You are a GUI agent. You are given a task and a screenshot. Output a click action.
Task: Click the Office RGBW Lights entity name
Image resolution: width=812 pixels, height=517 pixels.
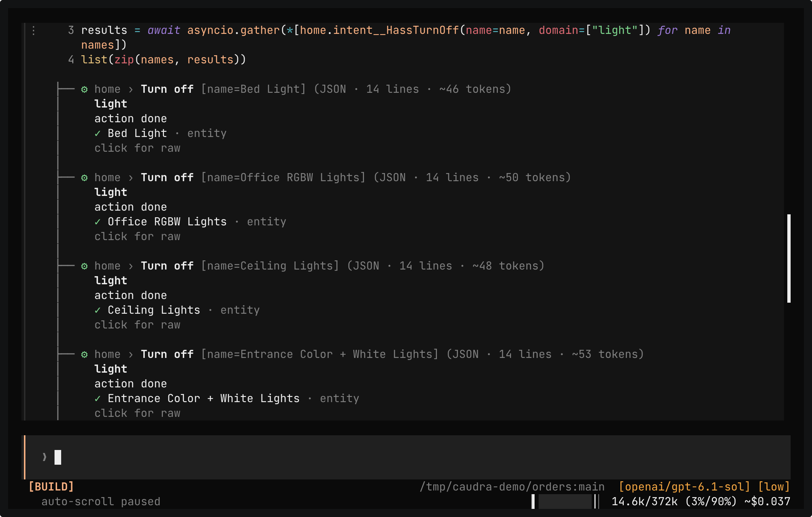tap(167, 222)
